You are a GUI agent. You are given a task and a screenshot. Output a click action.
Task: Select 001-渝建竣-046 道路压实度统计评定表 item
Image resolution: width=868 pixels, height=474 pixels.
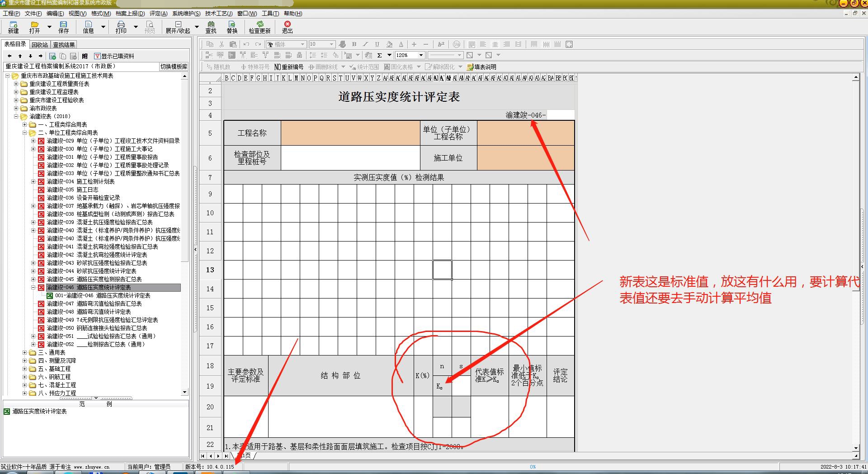[x=103, y=295]
